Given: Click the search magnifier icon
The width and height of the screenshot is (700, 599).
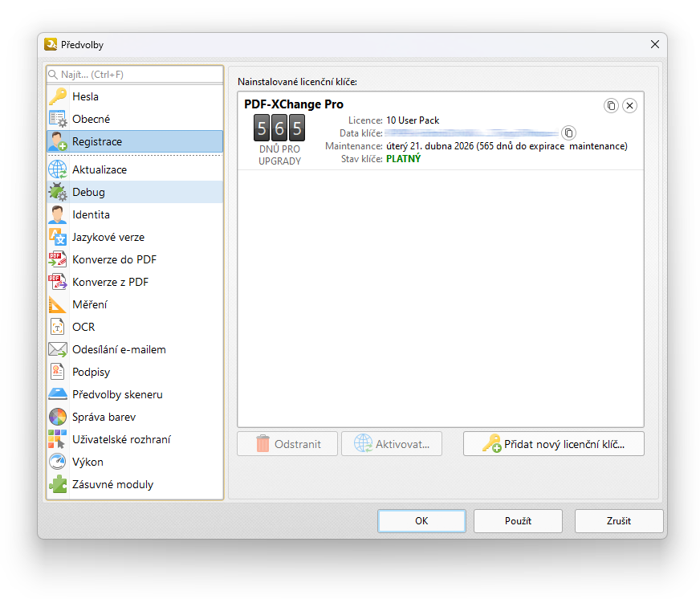Looking at the screenshot, I should 53,74.
